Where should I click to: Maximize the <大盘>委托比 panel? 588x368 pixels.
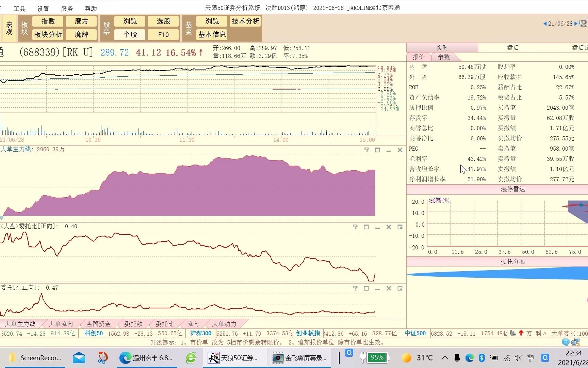point(366,227)
